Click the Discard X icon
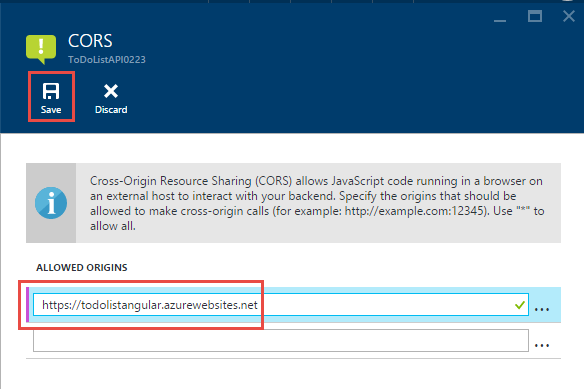 [111, 91]
